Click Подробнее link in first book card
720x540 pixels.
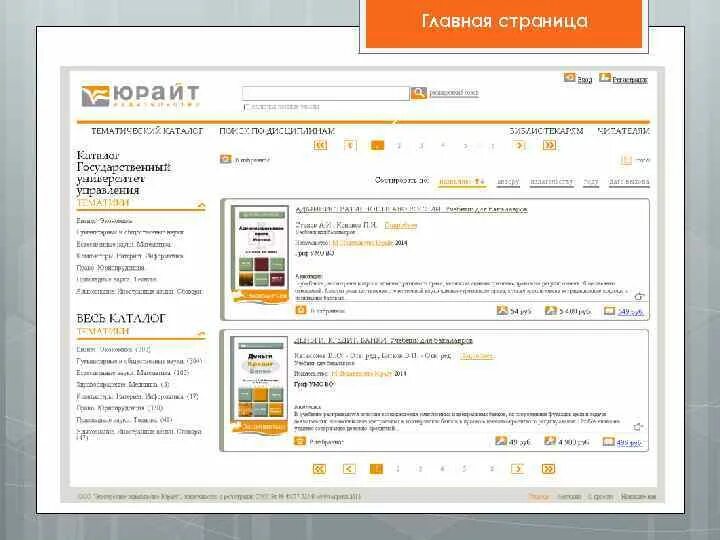click(400, 225)
